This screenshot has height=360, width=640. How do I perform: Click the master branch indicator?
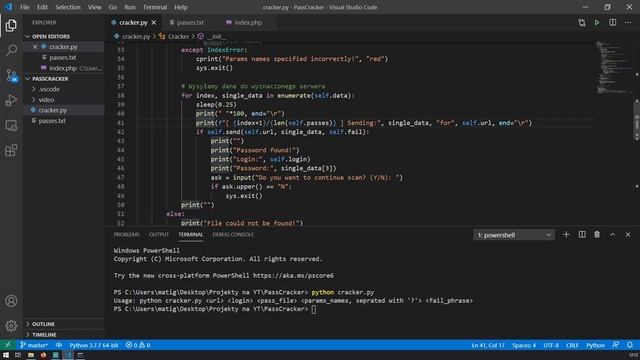(34, 345)
